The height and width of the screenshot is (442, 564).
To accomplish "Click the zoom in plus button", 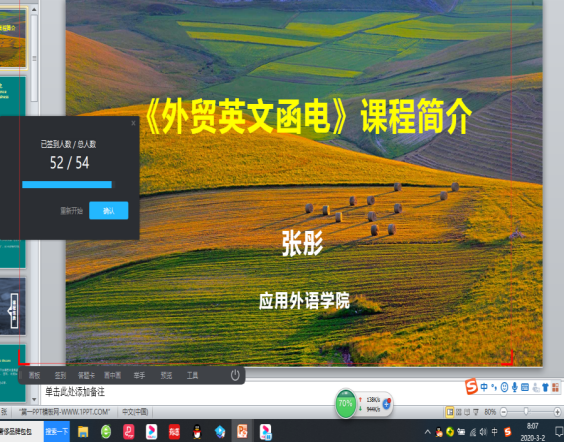I will pos(557,412).
